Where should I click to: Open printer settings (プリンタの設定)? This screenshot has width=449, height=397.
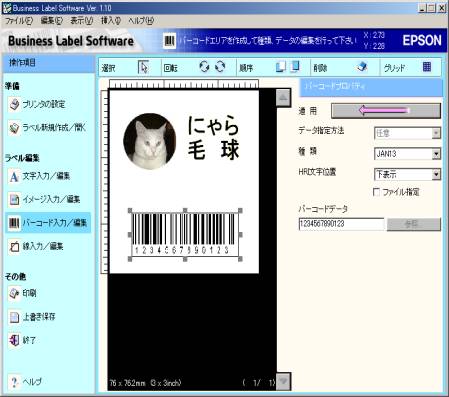37,104
